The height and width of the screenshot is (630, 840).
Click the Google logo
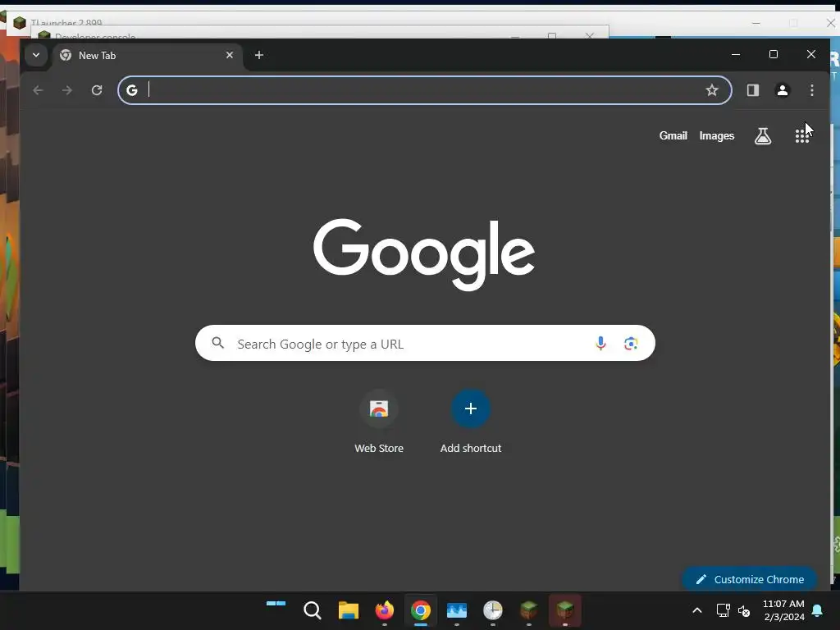click(x=424, y=254)
